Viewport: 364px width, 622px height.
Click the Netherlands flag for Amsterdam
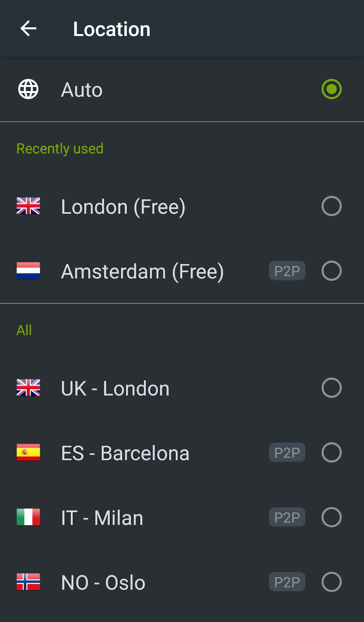coord(28,271)
